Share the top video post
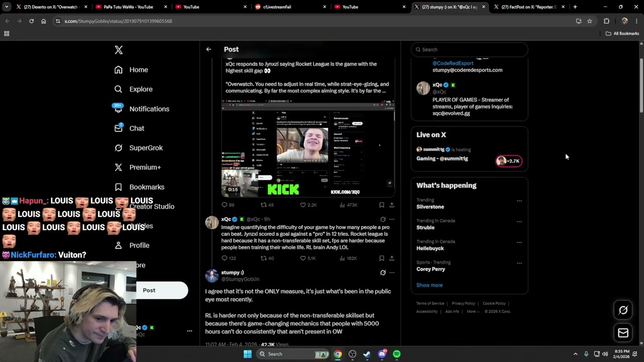 (391, 205)
